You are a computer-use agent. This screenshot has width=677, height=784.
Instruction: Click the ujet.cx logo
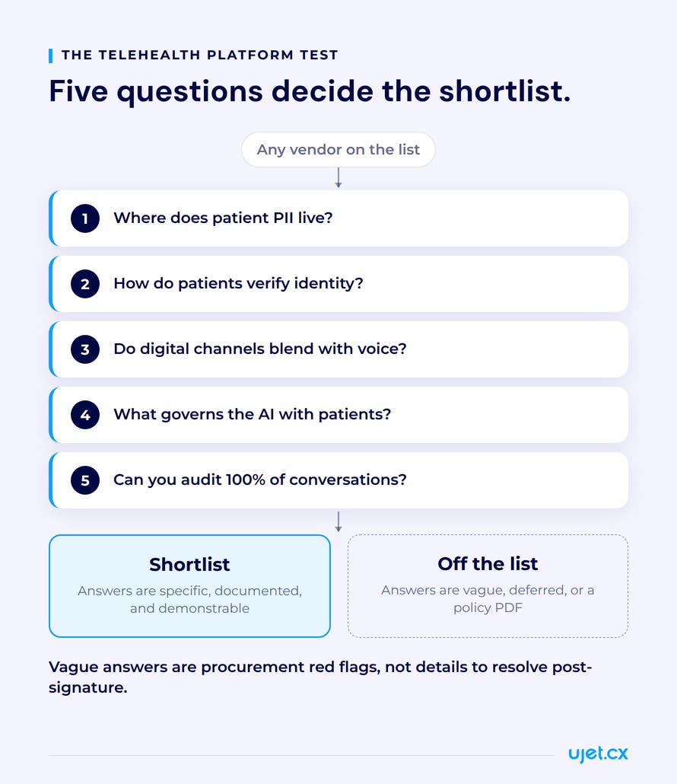598,754
